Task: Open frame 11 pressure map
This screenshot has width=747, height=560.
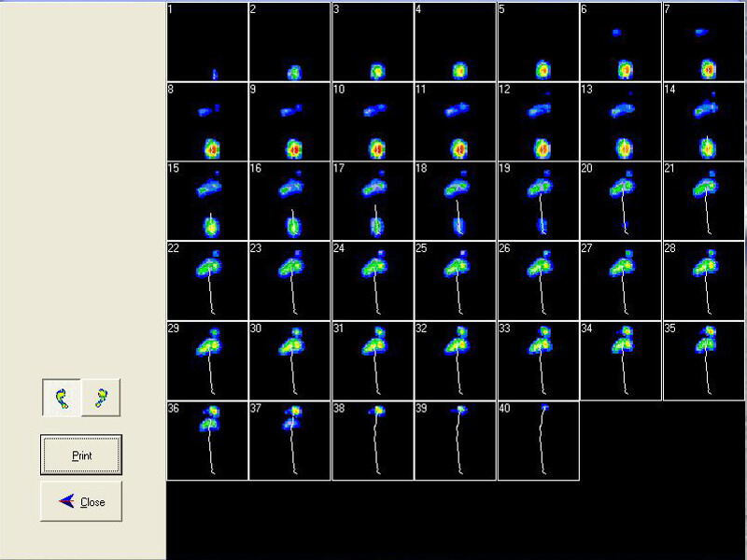Action: (x=455, y=121)
